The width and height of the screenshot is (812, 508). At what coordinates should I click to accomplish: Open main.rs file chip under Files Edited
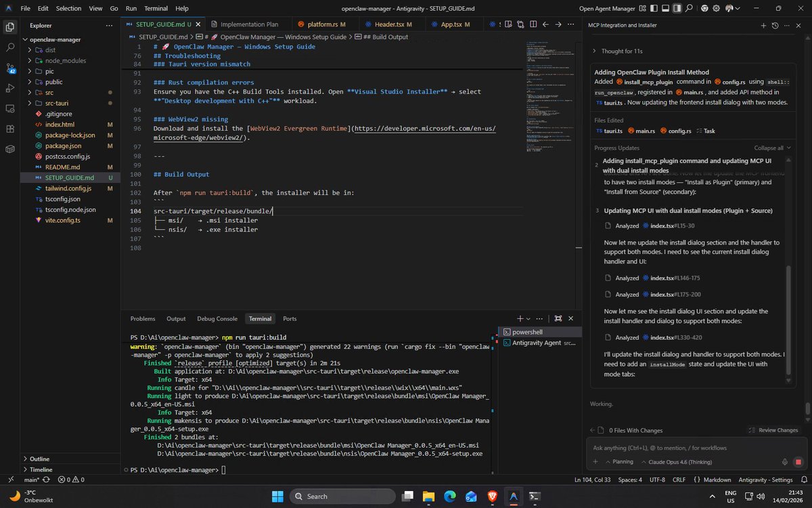pos(641,131)
